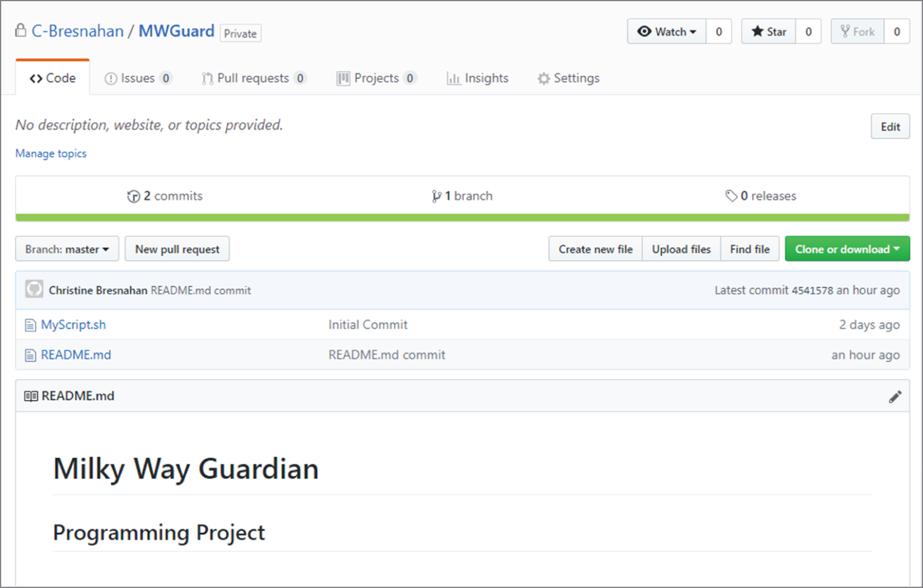Screen dimensions: 923x588
Task: Click the New pull request button
Action: (x=177, y=249)
